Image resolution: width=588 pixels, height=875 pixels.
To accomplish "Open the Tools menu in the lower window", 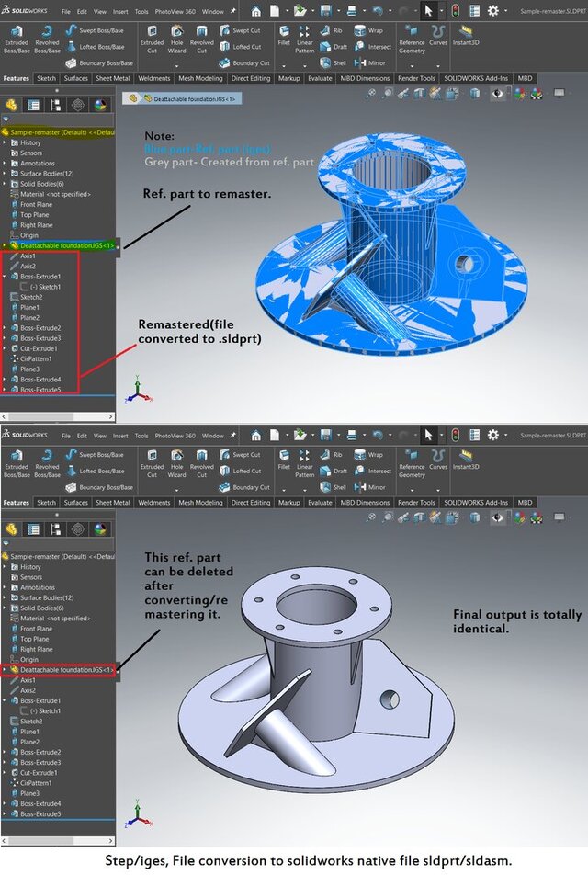I will [x=141, y=436].
